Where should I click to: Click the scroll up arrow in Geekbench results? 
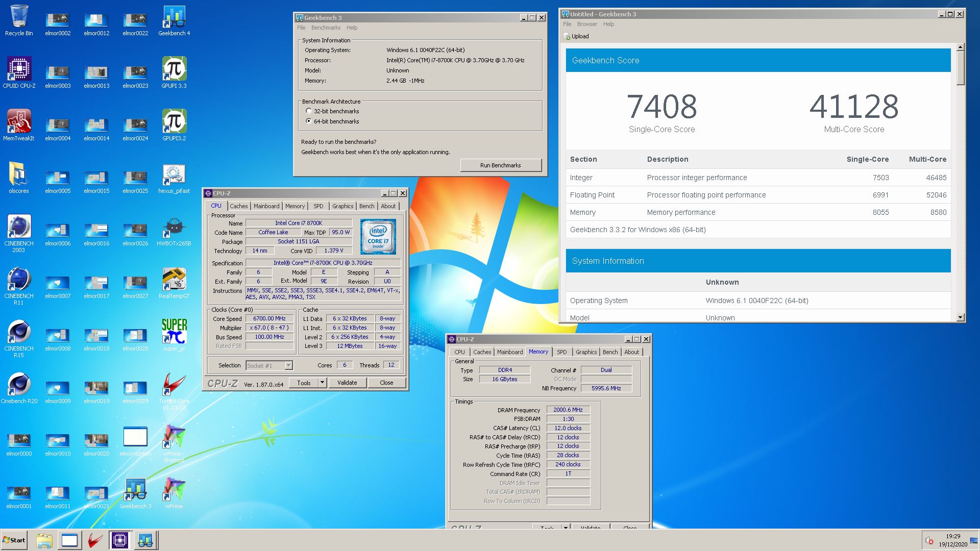point(960,47)
